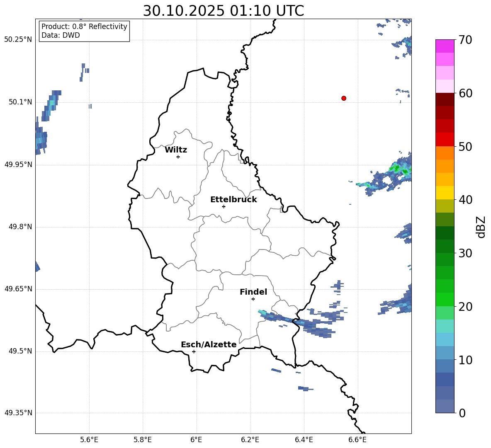Click the Wiltz city label
This screenshot has height=448, width=491.
coord(176,150)
